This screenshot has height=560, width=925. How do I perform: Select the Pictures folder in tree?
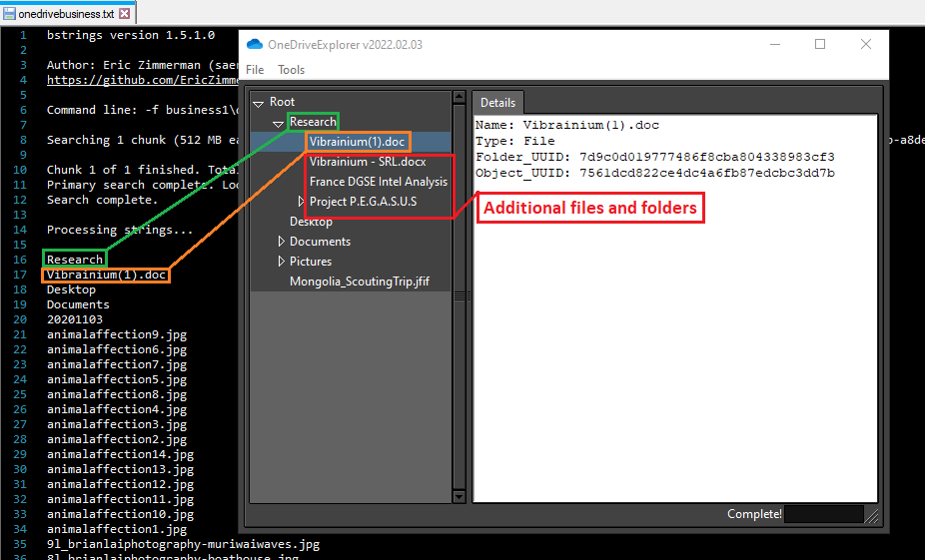coord(311,262)
